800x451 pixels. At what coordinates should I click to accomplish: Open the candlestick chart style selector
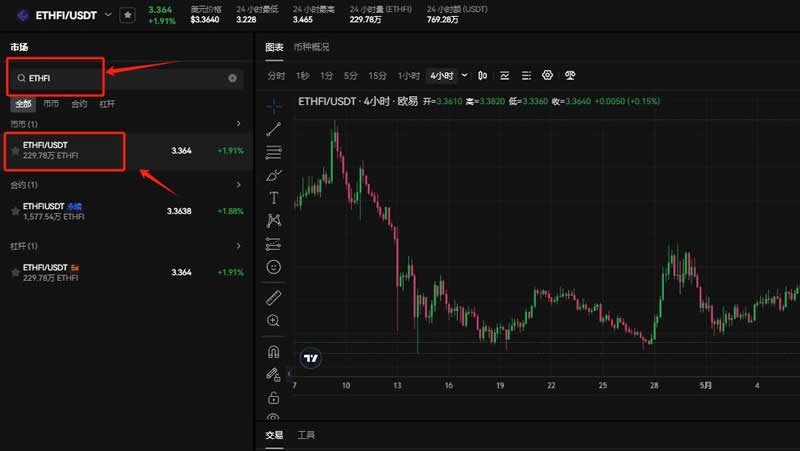point(482,76)
